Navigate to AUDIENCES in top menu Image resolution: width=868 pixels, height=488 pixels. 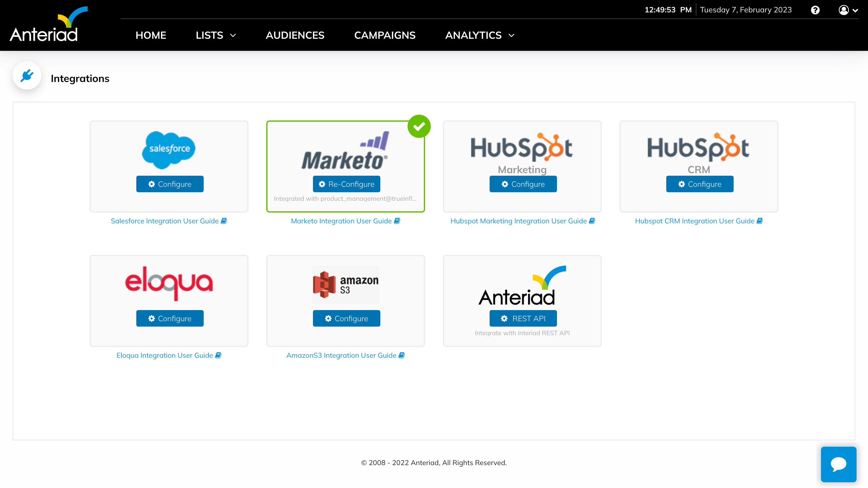point(295,35)
